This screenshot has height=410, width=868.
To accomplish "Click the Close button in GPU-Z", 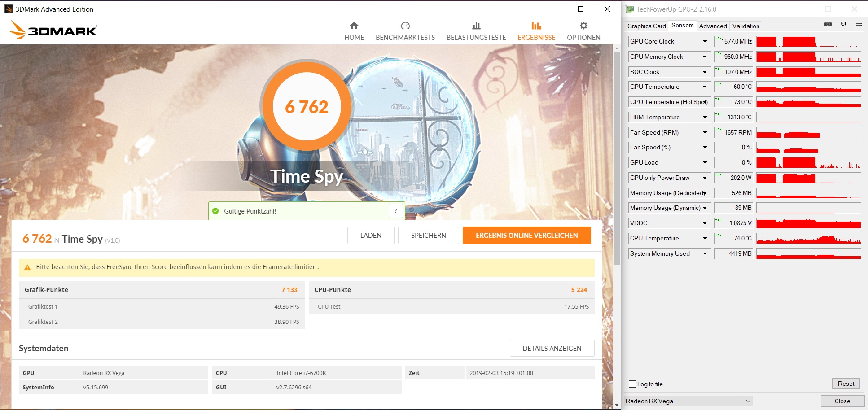I will tap(842, 401).
